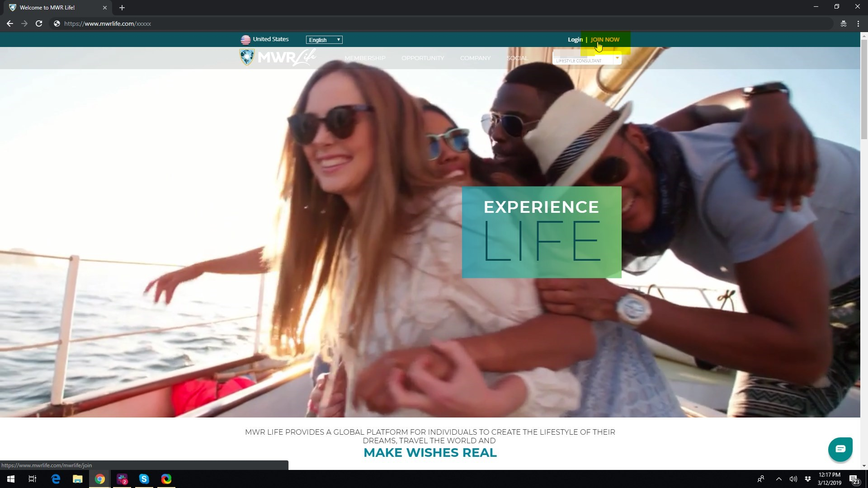The width and height of the screenshot is (868, 488).
Task: Open the MEMBERSHIP menu item
Action: point(365,58)
